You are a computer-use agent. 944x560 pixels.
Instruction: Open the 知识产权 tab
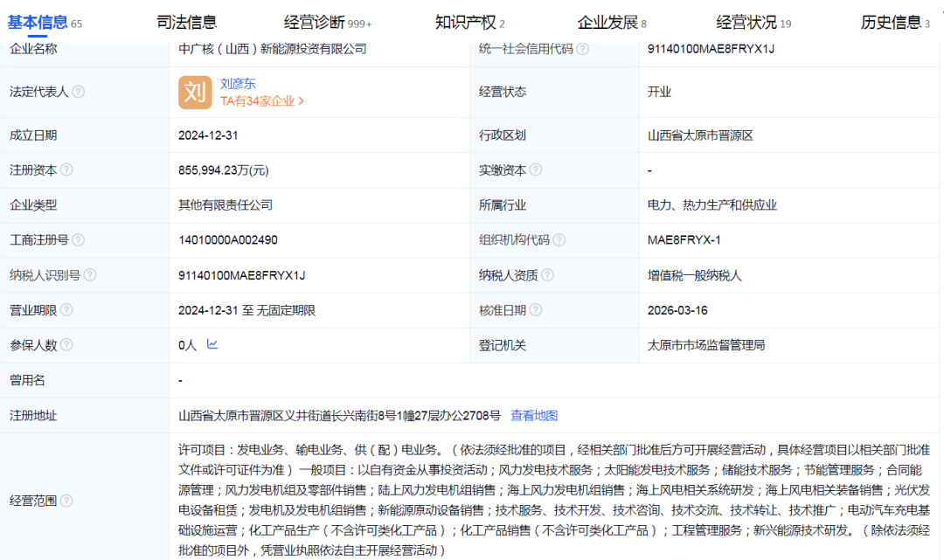pos(466,22)
